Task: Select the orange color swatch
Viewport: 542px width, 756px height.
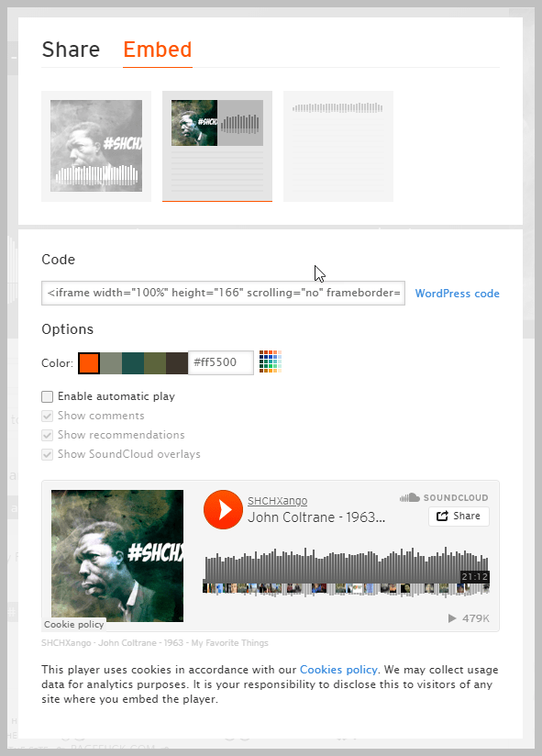Action: pyautogui.click(x=89, y=363)
